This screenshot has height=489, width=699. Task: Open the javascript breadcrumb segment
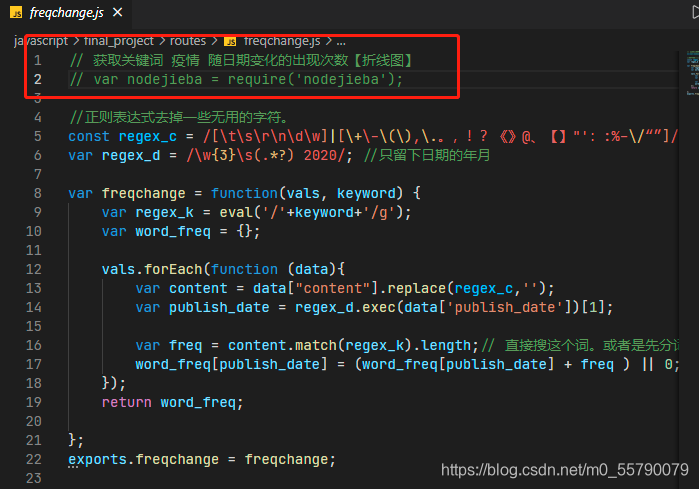click(x=41, y=41)
